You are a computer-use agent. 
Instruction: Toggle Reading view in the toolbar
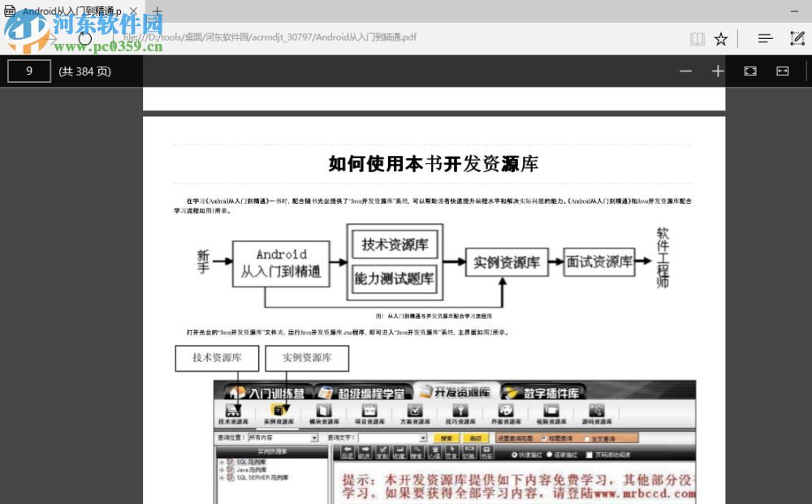(x=697, y=37)
